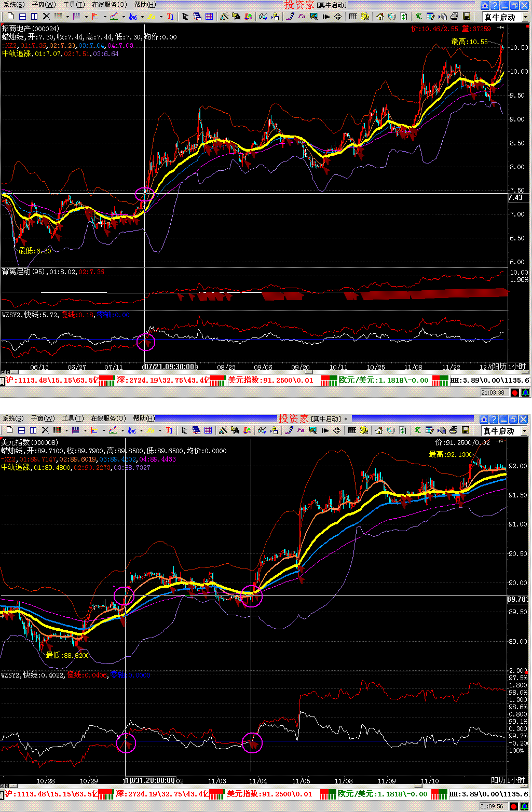Click the green K candlestick icon in top toolbar
Image resolution: width=532 pixels, height=812 pixels.
[x=418, y=17]
